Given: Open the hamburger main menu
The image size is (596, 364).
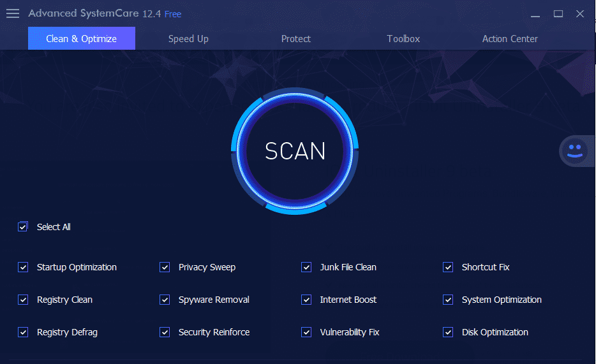Looking at the screenshot, I should (x=13, y=13).
